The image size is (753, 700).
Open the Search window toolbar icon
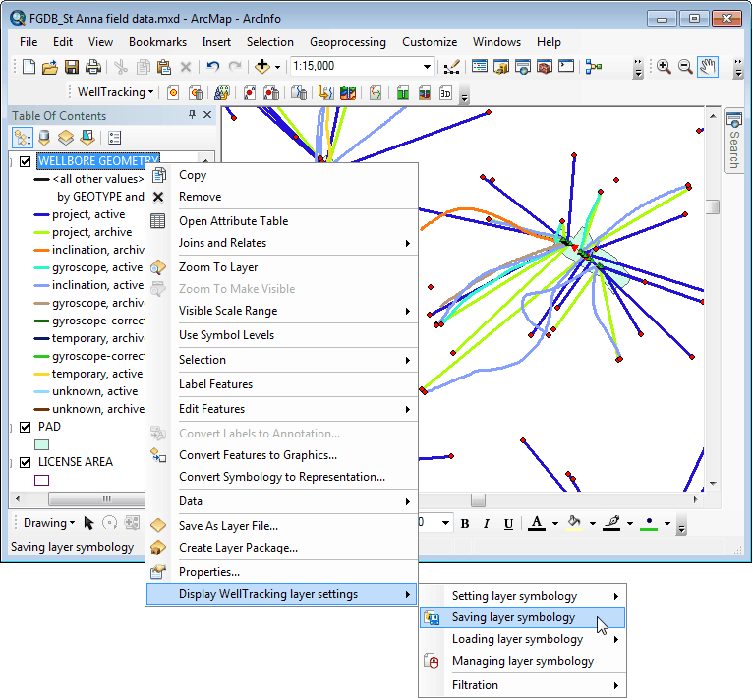point(523,67)
